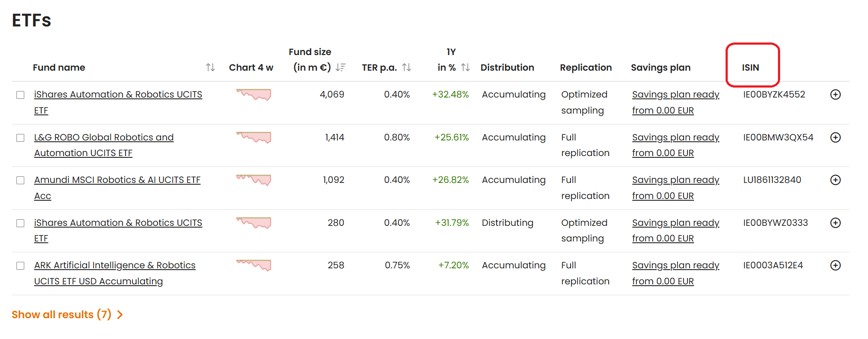View 4-week chart thumbnail for first iShares ETF
Viewport: 868px width, 339px height.
[254, 95]
